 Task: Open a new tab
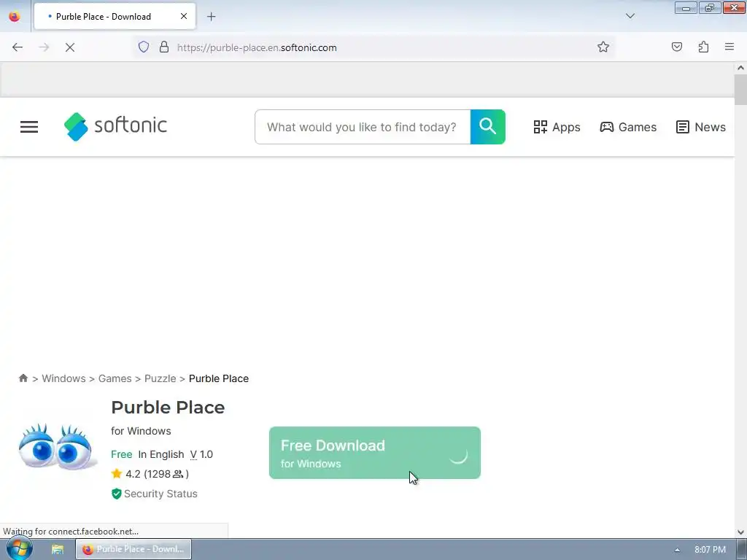tap(211, 17)
